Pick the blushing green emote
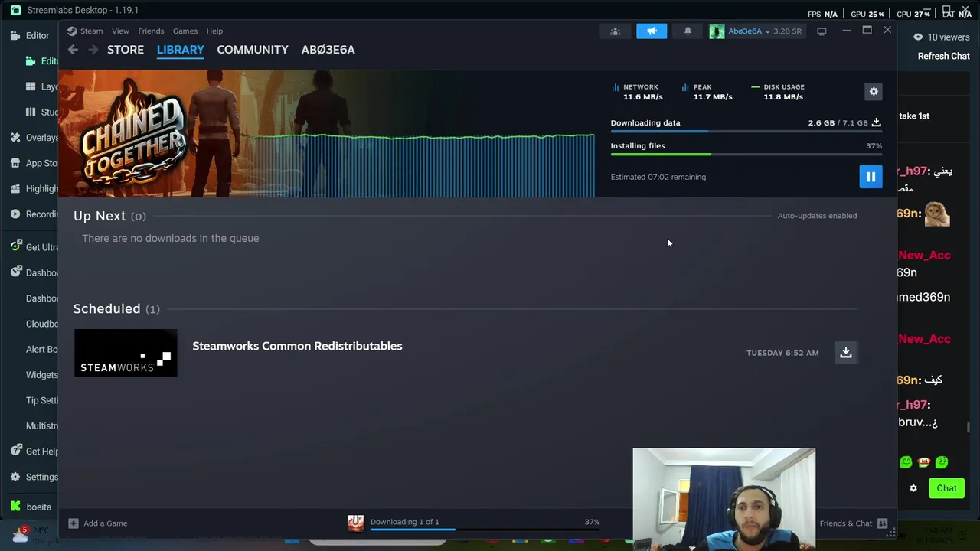 point(942,462)
